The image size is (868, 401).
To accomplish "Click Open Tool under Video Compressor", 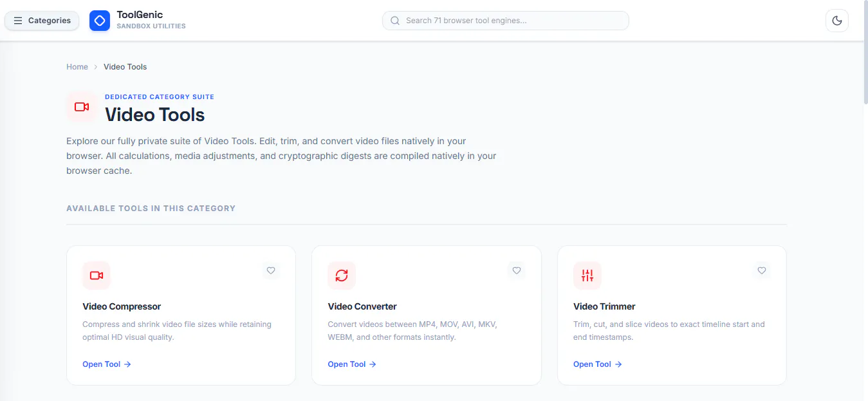I will pos(107,364).
